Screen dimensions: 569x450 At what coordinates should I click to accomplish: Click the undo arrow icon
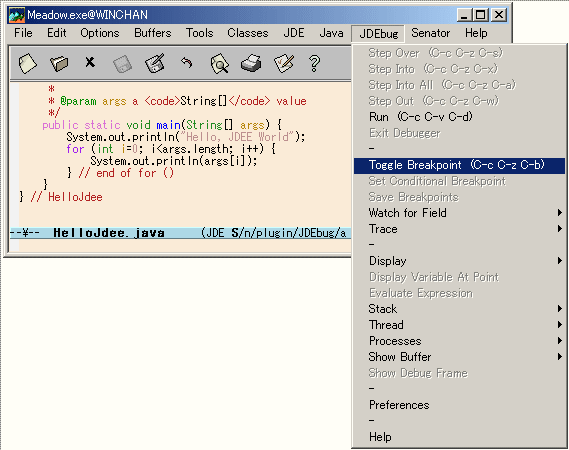coord(187,63)
